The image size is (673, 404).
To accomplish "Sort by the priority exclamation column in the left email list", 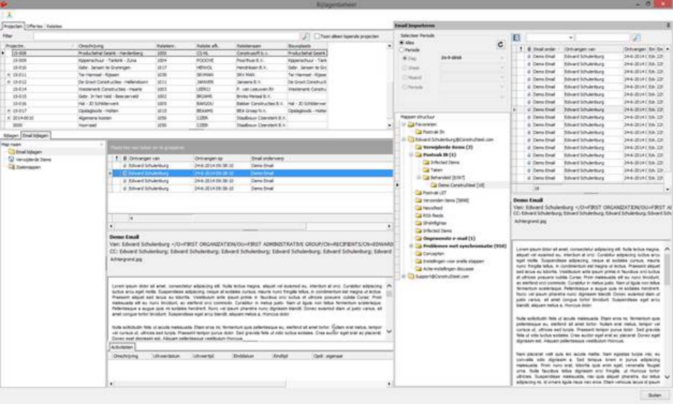I will point(116,158).
